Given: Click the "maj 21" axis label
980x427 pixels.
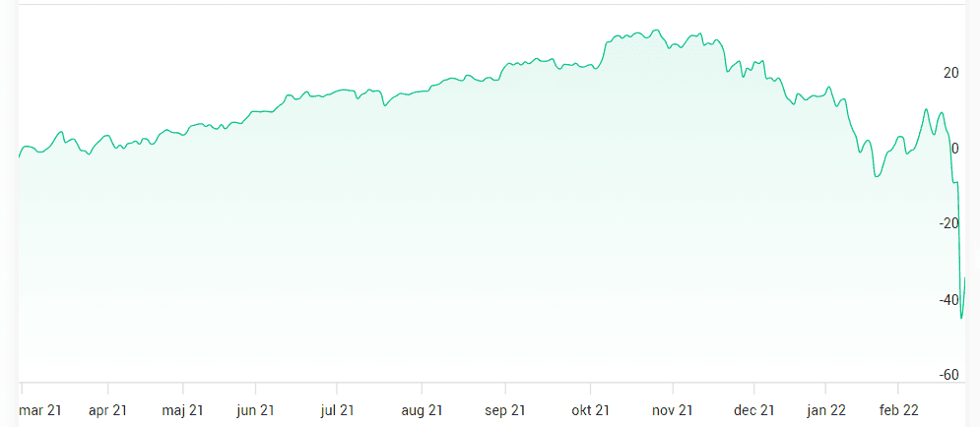Looking at the screenshot, I should coord(182,410).
